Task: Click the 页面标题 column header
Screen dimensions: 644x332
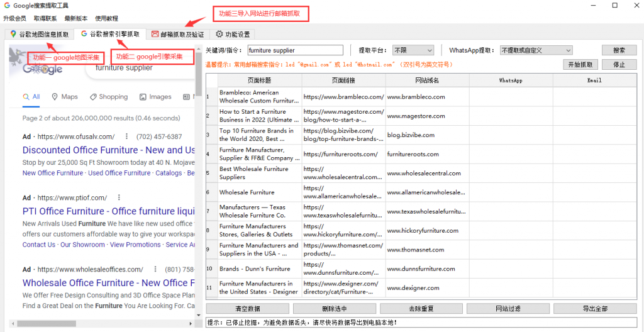Action: pyautogui.click(x=260, y=80)
